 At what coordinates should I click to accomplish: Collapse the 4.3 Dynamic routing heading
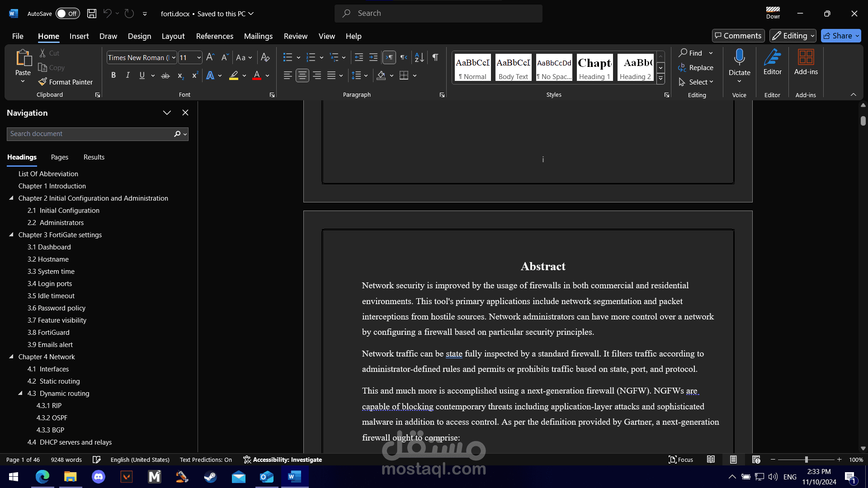coord(20,393)
